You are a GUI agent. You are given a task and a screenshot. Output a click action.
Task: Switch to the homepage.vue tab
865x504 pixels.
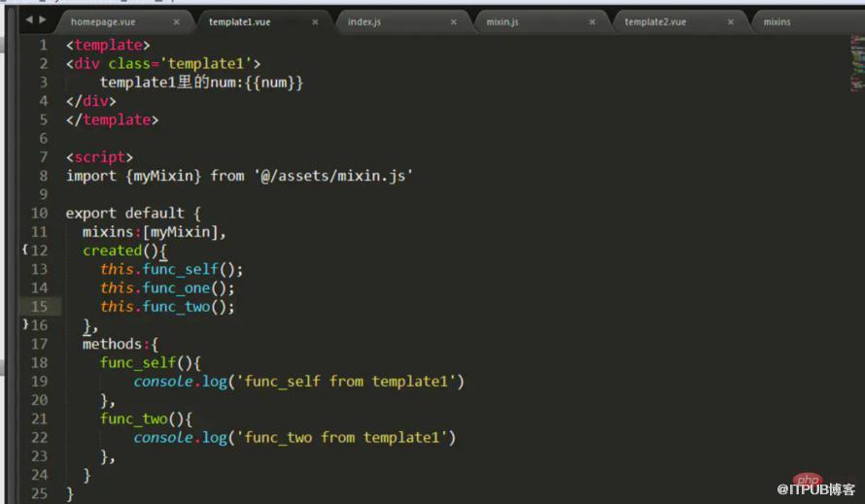click(x=103, y=22)
